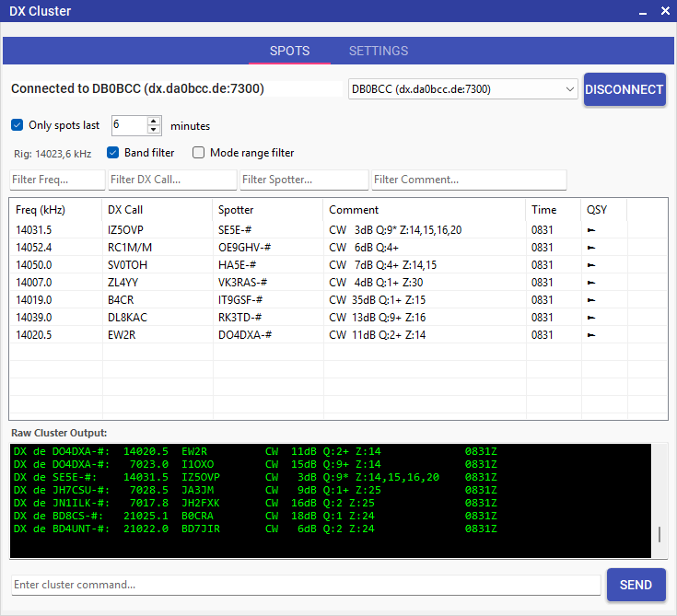Select frequency 14007.0 in spots table

(34, 283)
